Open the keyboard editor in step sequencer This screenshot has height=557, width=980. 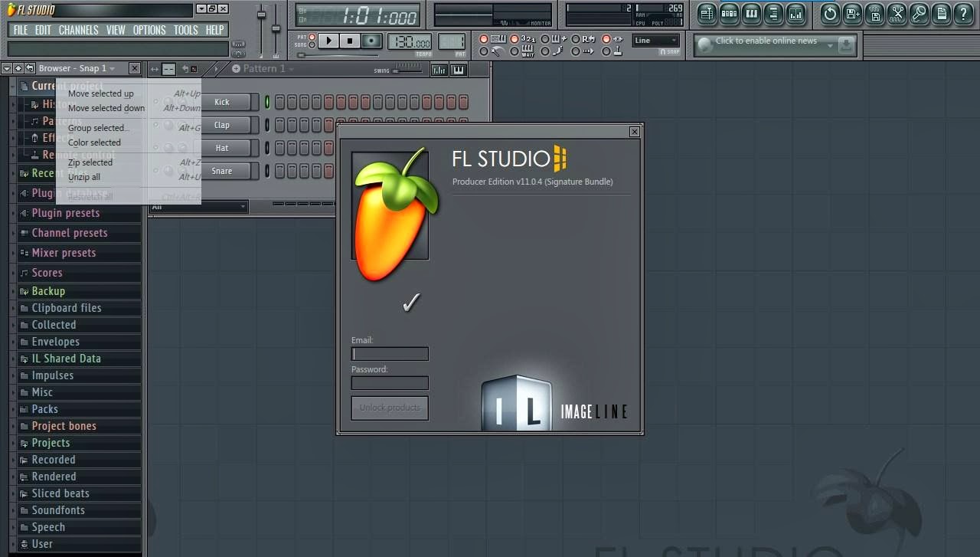[x=458, y=70]
